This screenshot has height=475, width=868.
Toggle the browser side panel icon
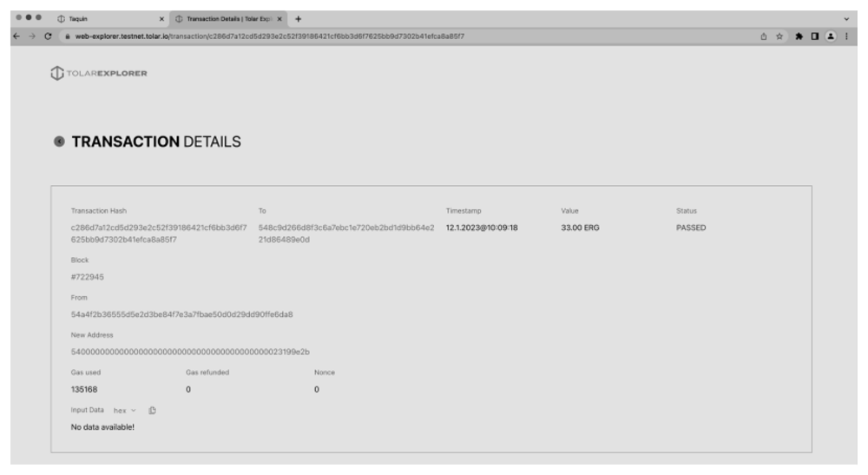point(815,36)
